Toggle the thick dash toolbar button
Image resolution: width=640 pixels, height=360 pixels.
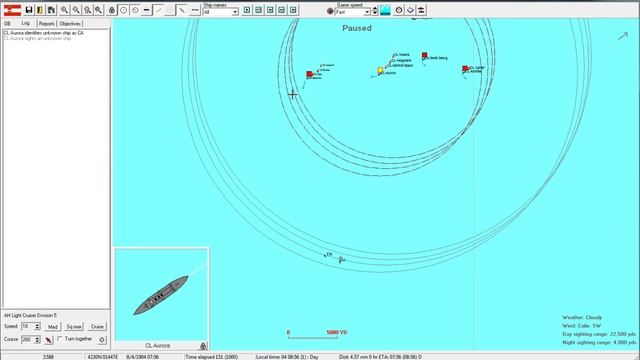pos(147,10)
